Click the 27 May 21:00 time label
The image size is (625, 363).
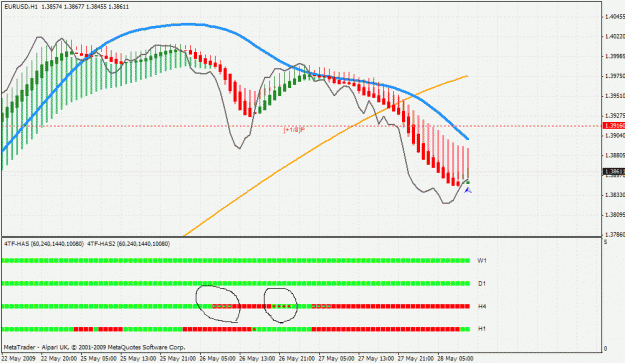pyautogui.click(x=415, y=358)
